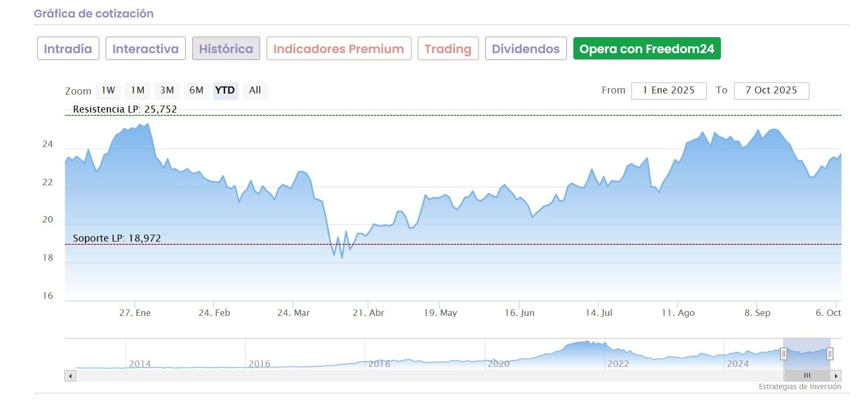Select the Histórica tab
The image size is (868, 412).
tap(226, 49)
